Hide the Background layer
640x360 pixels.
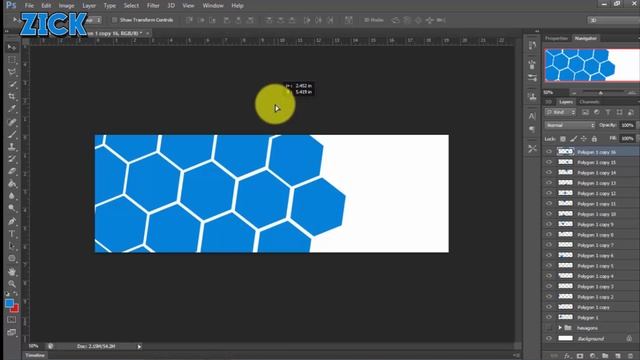[549, 338]
